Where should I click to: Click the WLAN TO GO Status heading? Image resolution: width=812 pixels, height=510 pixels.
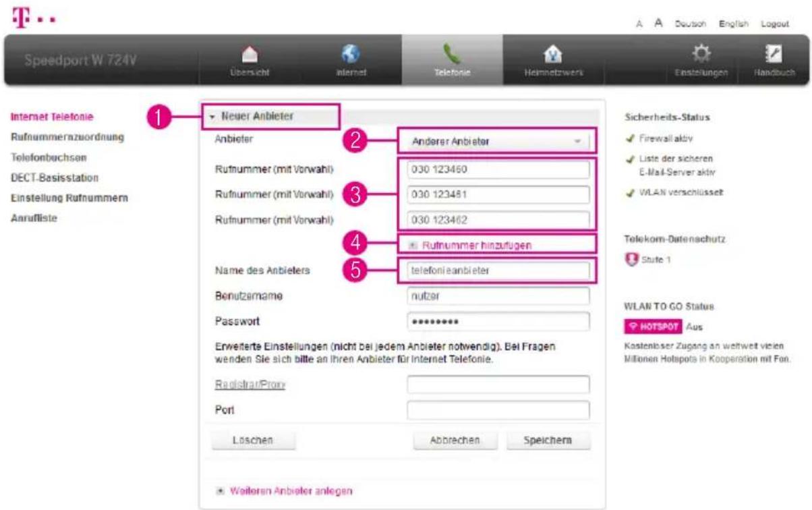tap(670, 306)
